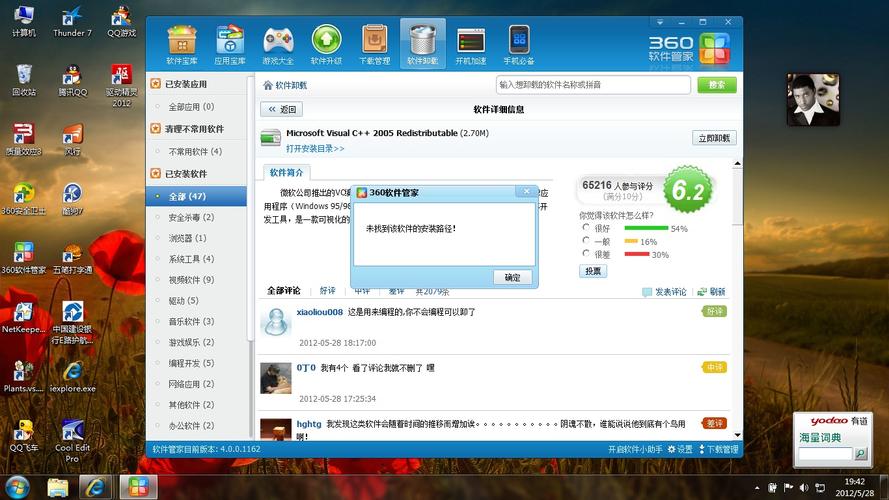
Task: Open taskbar Internet Explorer icon
Action: click(95, 487)
